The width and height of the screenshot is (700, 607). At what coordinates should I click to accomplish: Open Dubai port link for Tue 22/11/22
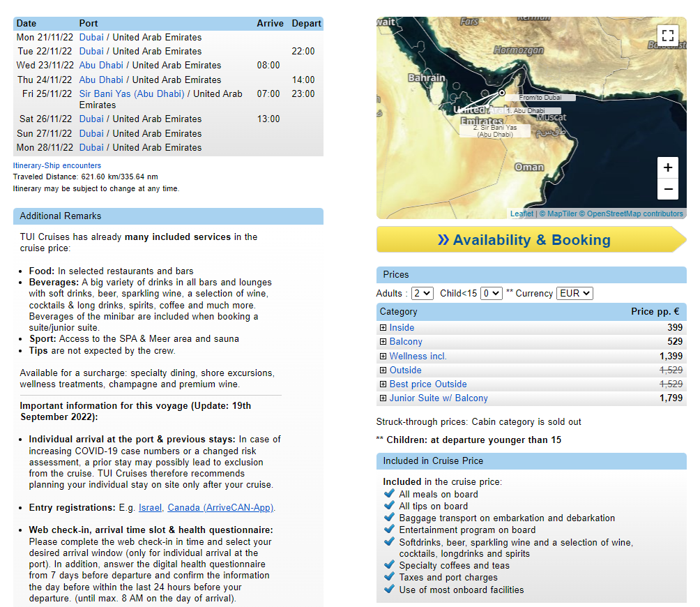91,52
